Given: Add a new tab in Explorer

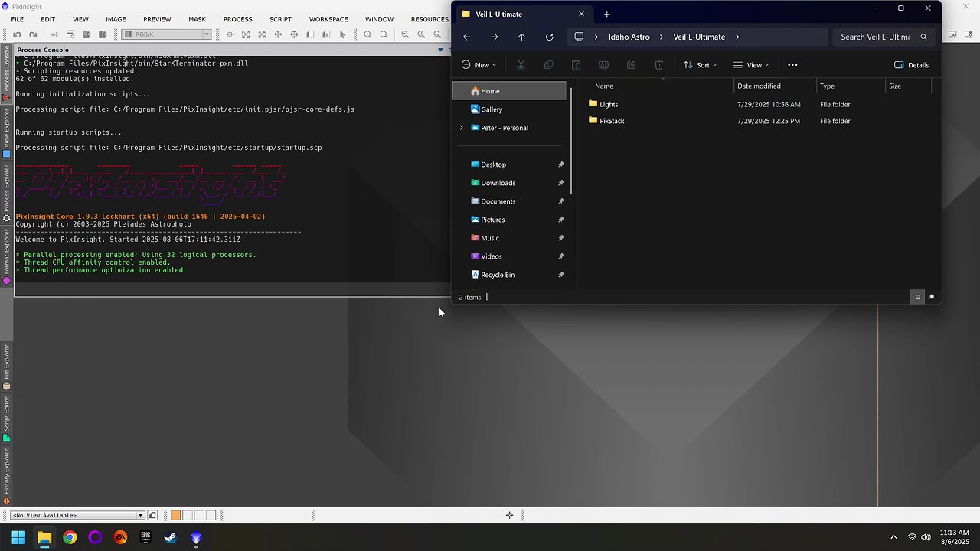Looking at the screenshot, I should [x=607, y=14].
